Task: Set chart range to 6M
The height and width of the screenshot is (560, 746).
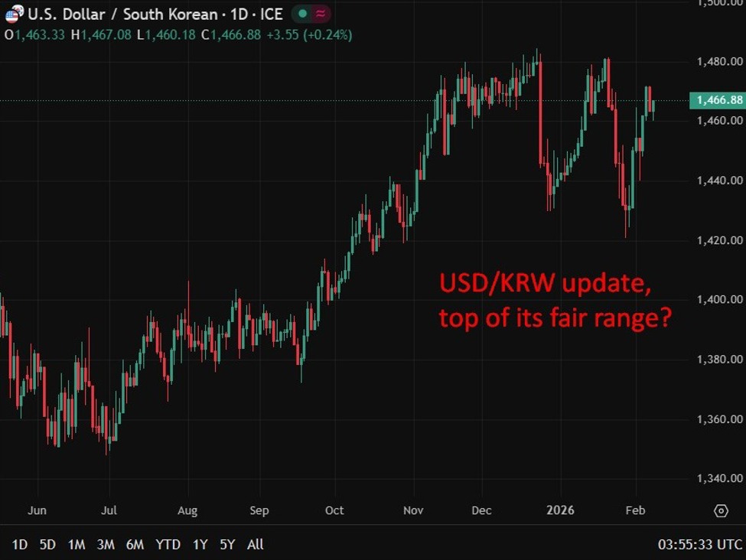Action: coord(135,545)
